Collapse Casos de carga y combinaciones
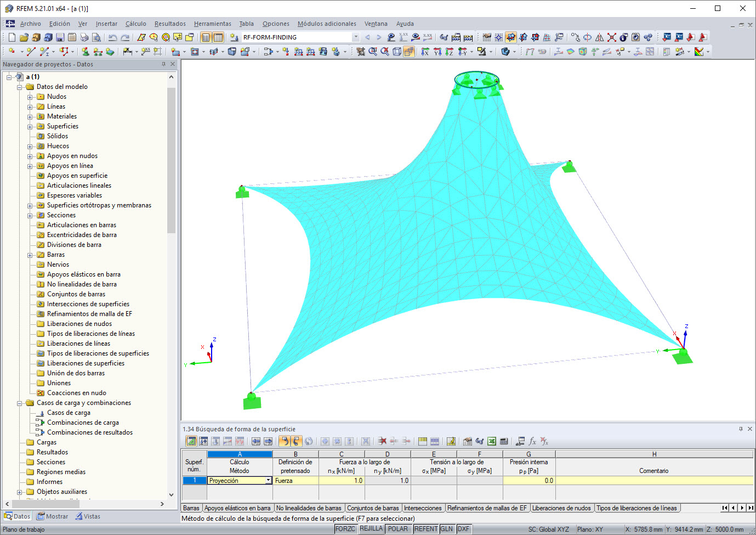Screen dimensions: 756x535 pyautogui.click(x=20, y=403)
